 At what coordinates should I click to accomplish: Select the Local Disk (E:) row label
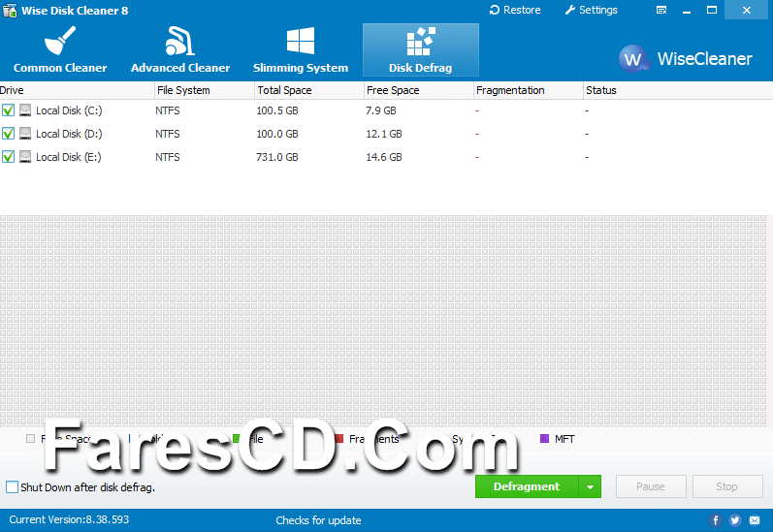69,157
